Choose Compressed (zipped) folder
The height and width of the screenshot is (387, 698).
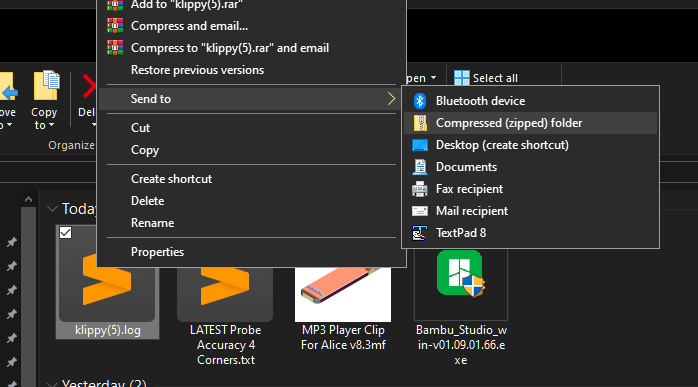(x=530, y=123)
